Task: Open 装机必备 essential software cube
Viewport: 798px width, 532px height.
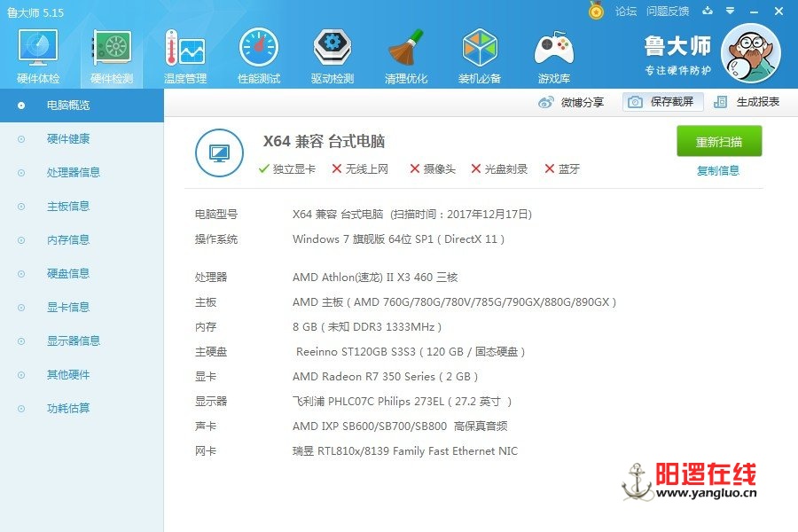Action: (480, 56)
